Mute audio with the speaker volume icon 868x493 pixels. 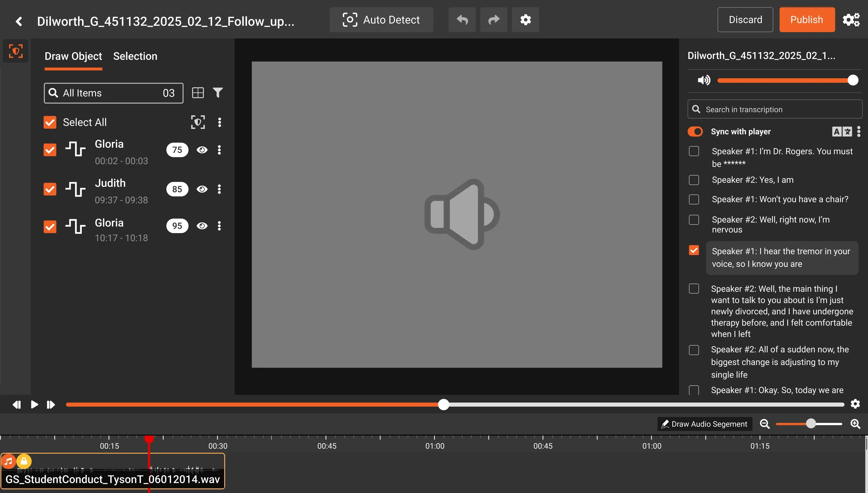pos(704,80)
